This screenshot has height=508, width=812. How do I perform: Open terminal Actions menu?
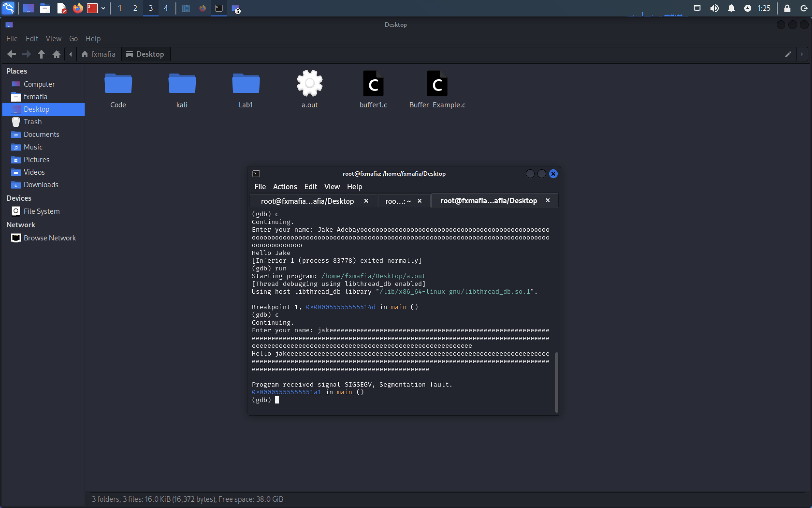(x=285, y=187)
